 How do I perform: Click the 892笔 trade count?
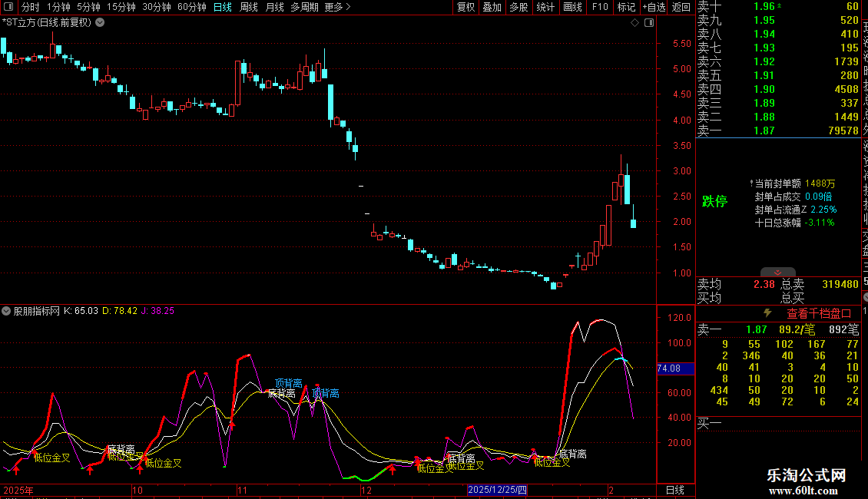843,329
